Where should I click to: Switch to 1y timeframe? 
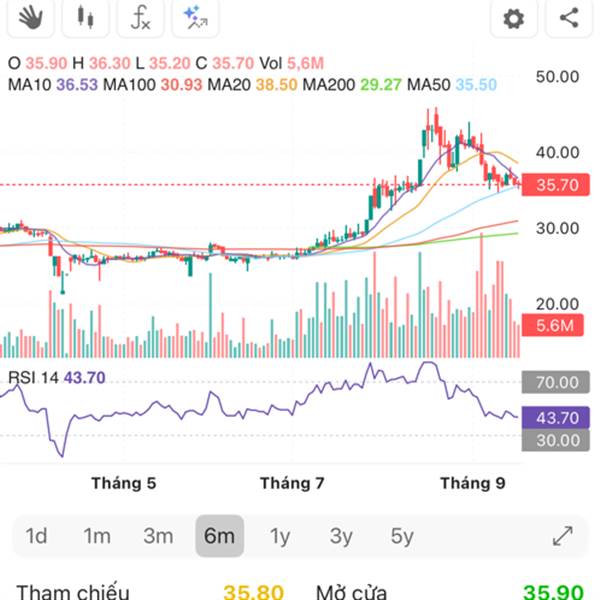[280, 536]
